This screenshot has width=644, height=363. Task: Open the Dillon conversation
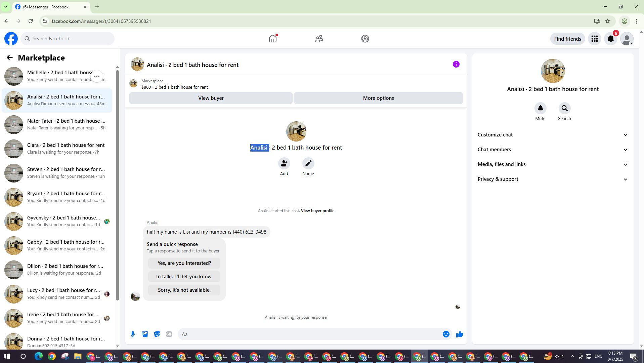(57, 270)
